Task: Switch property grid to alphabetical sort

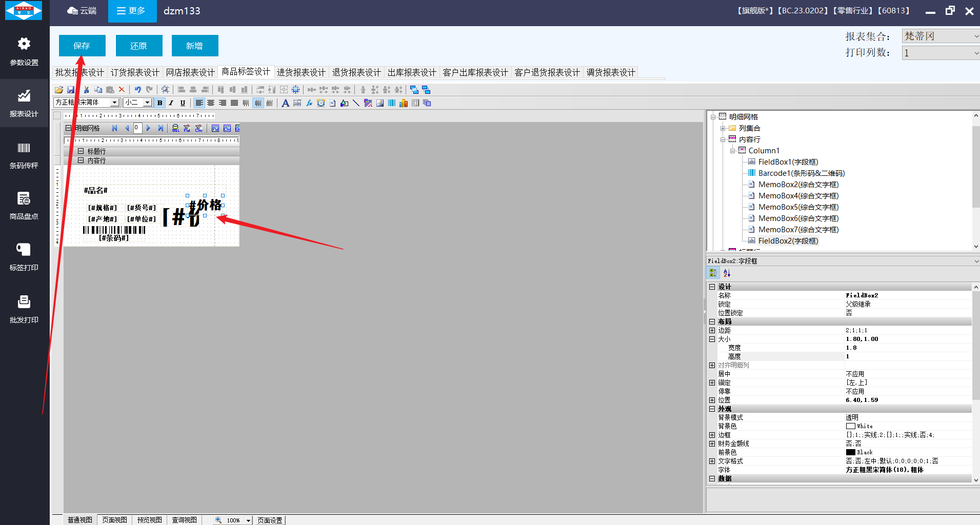Action: pos(727,273)
